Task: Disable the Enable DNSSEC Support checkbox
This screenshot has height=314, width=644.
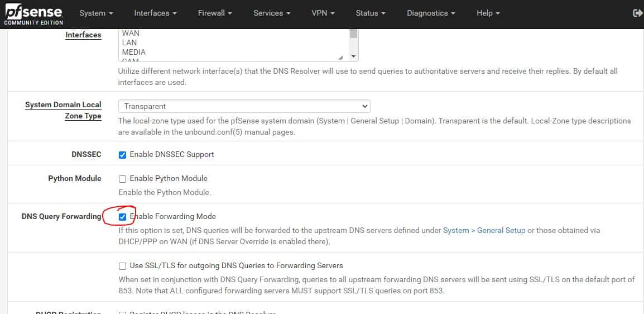Action: (123, 155)
